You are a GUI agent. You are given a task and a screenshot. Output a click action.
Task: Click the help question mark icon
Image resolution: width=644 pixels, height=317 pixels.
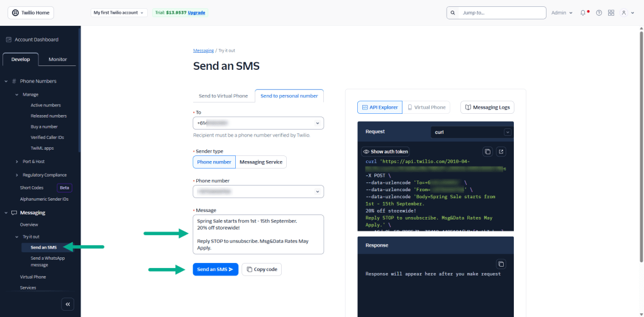click(599, 13)
